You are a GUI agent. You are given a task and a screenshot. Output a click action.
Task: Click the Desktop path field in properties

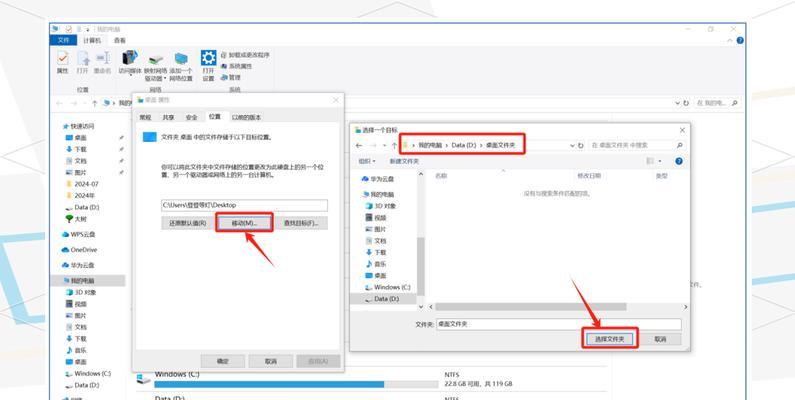pos(244,205)
